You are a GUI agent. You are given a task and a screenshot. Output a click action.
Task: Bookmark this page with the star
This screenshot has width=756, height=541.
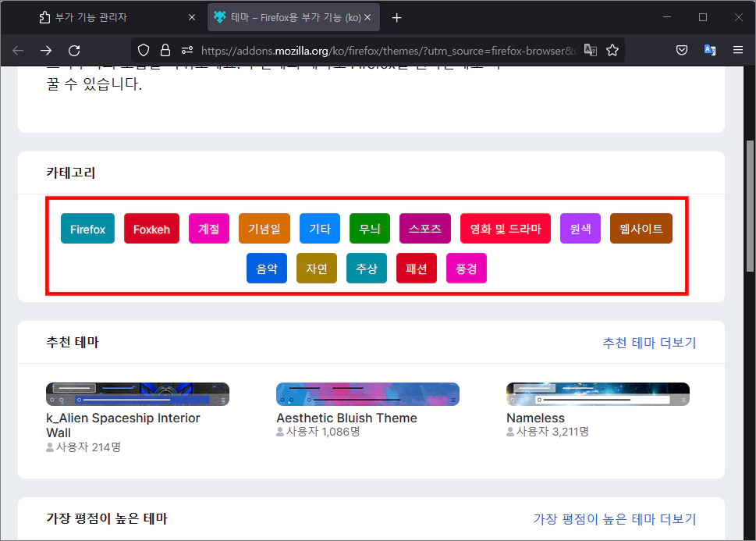(612, 50)
